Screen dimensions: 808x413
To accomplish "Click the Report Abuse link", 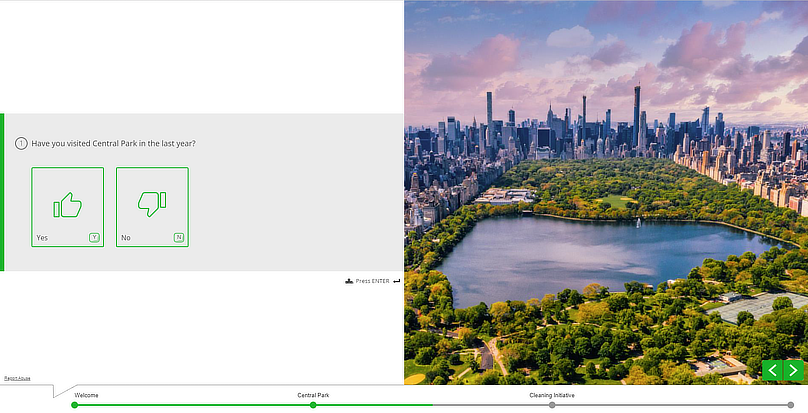I will (17, 378).
